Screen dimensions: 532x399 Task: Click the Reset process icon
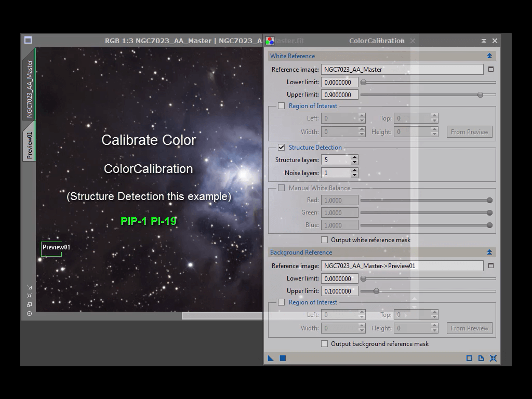click(x=493, y=358)
